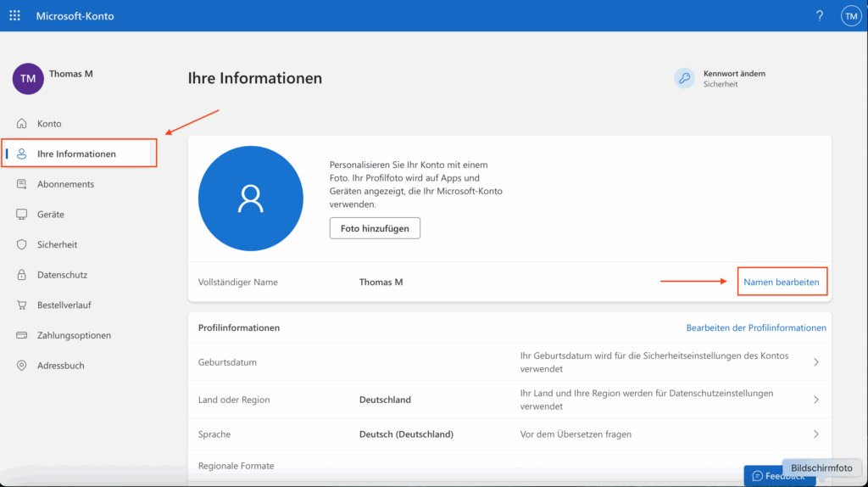
Task: Open the Adressbuch
Action: click(60, 366)
